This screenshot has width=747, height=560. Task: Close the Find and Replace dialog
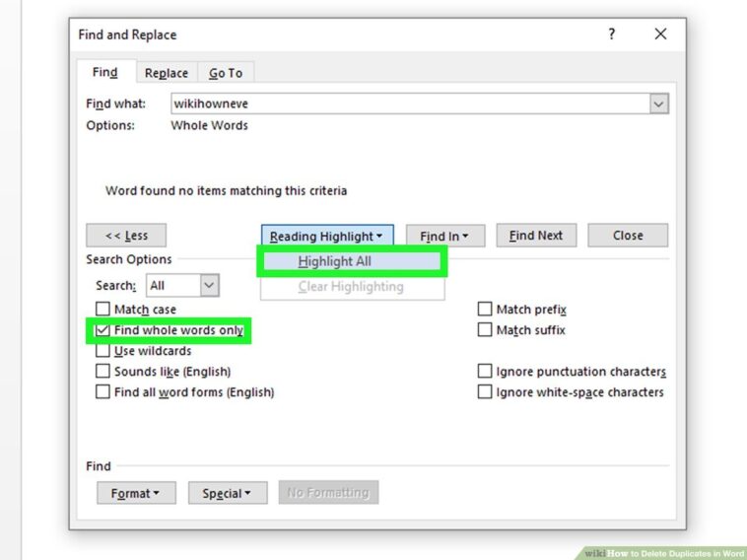click(660, 35)
